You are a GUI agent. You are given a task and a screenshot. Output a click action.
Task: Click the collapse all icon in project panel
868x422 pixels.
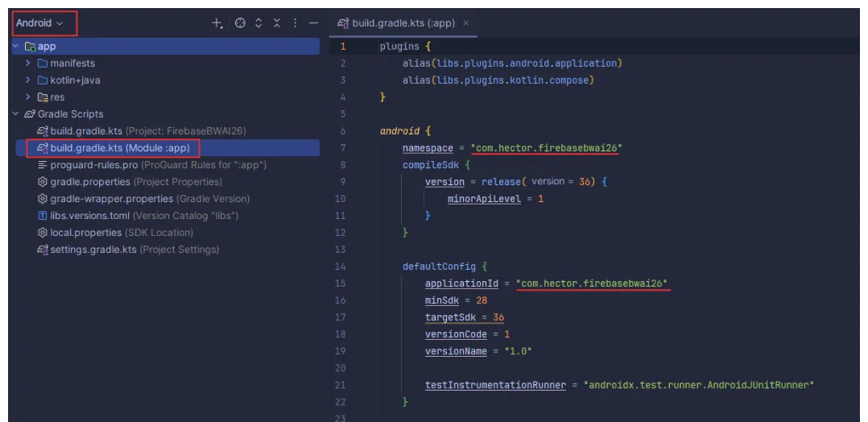[x=277, y=23]
